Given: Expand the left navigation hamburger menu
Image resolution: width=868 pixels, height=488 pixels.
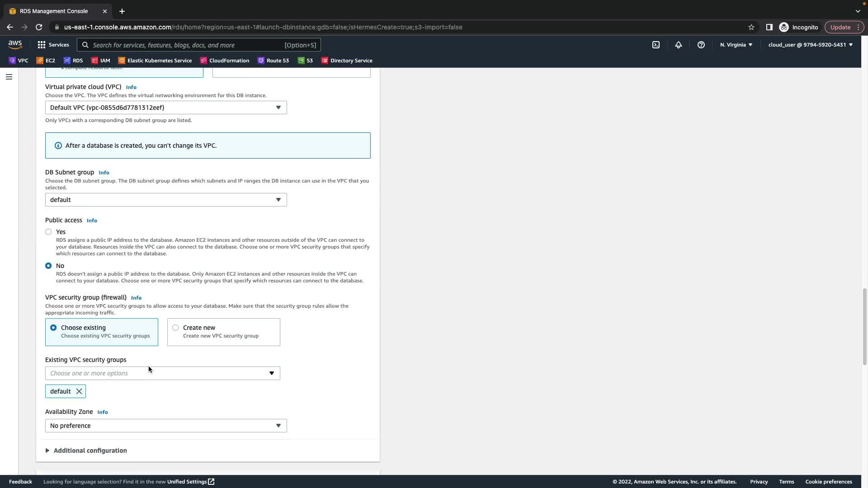Looking at the screenshot, I should click(x=9, y=77).
